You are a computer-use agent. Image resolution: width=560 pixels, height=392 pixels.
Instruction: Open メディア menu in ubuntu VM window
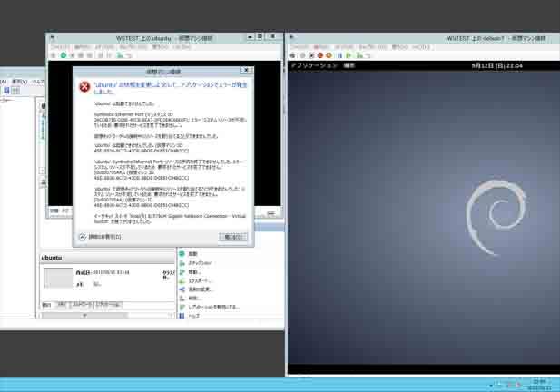(104, 47)
